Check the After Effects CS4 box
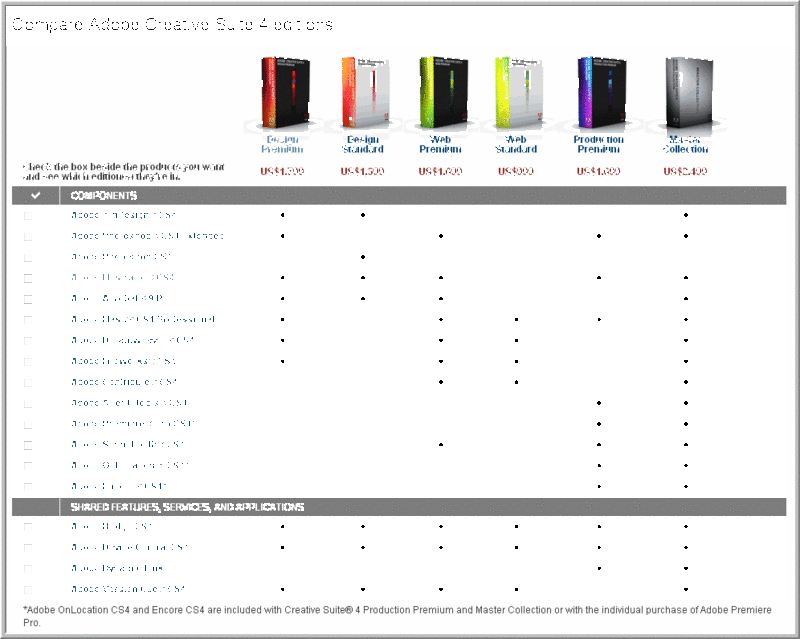The height and width of the screenshot is (639, 800). point(28,404)
